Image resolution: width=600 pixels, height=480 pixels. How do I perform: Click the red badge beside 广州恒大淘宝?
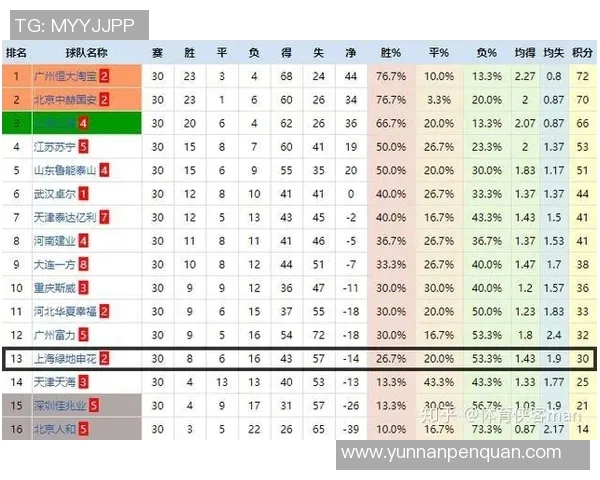coord(104,75)
